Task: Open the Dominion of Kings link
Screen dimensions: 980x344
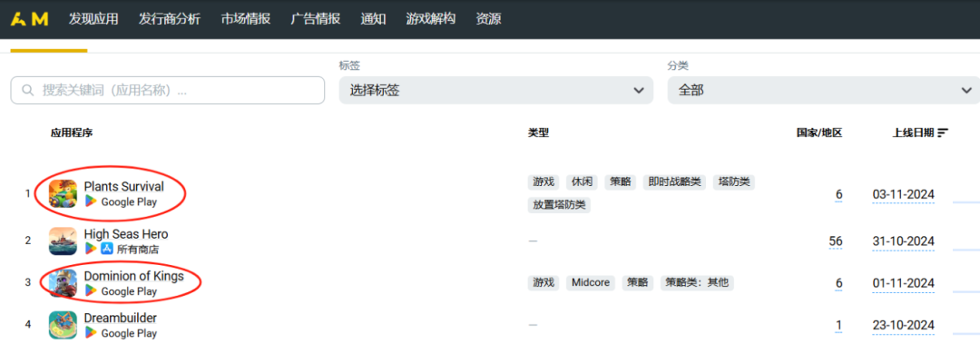Action: (133, 276)
